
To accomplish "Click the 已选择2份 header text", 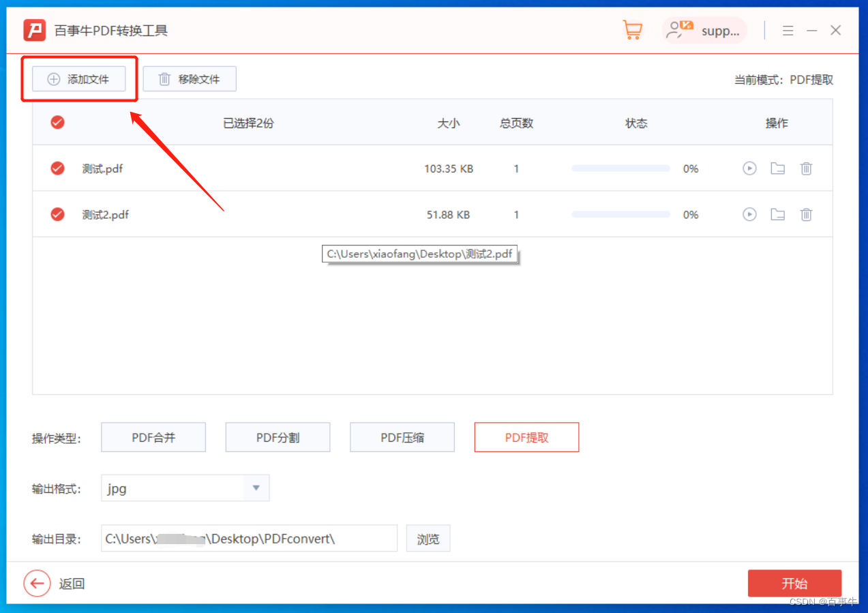I will coord(248,123).
